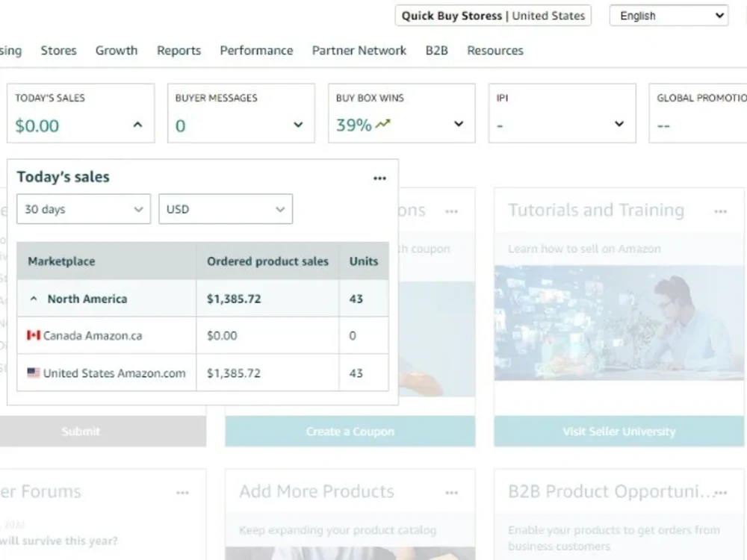Click the Visit Seller University button
The width and height of the screenshot is (747, 560).
click(x=619, y=432)
